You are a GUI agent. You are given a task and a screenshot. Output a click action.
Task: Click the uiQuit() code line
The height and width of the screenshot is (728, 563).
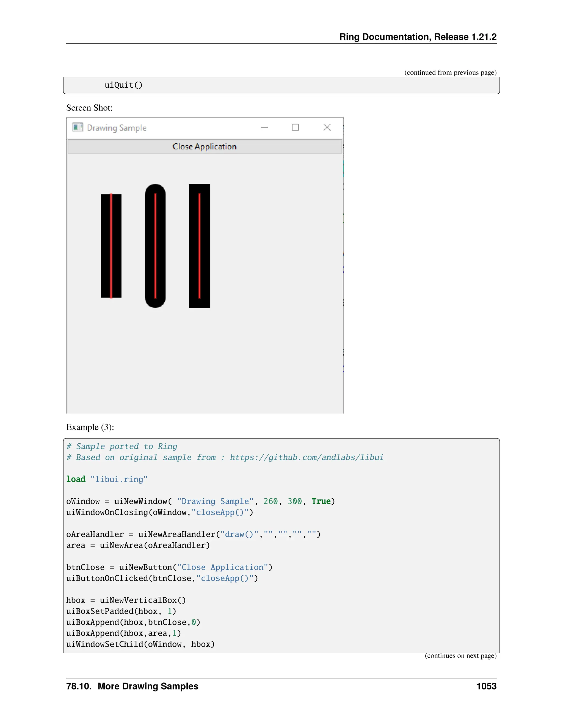123,85
